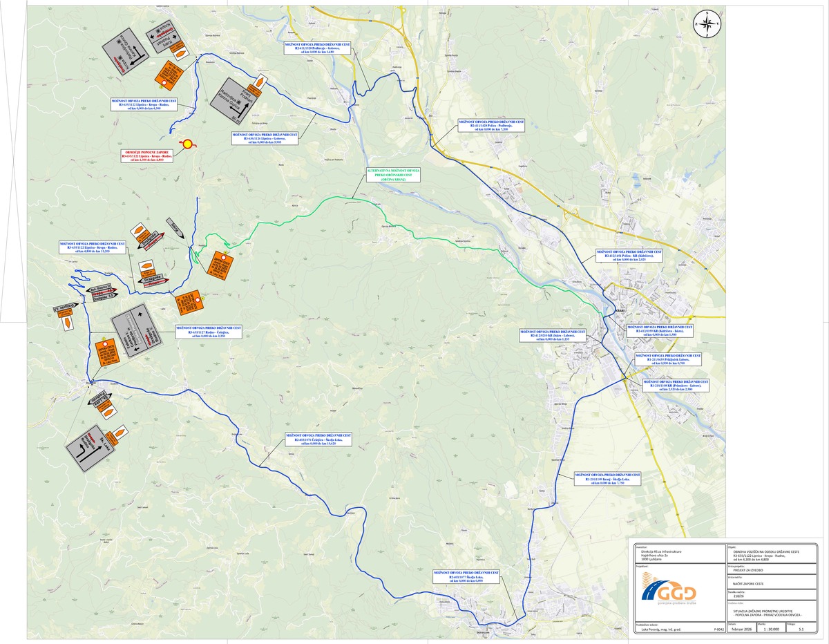Click the red 'Območje popolne zapore' label
This screenshot has width=829, height=644.
146,155
